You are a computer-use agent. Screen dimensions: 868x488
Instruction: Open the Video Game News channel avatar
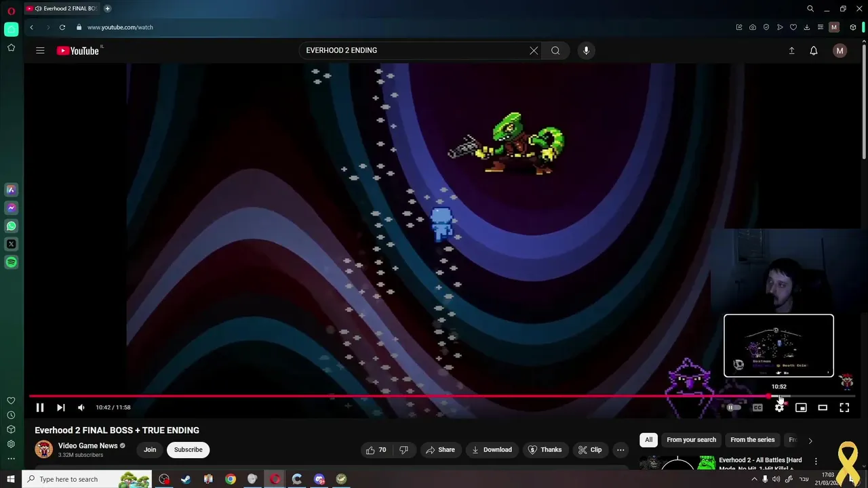point(44,449)
